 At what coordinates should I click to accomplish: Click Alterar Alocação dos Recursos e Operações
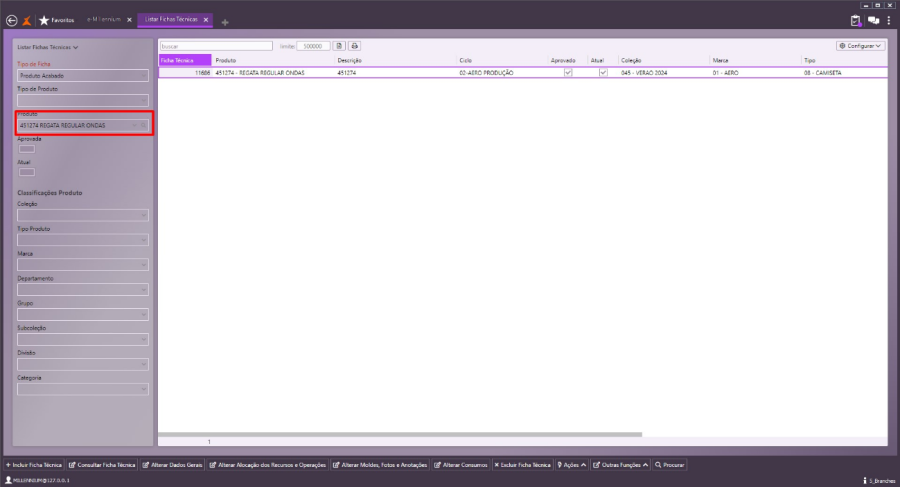[x=267, y=465]
